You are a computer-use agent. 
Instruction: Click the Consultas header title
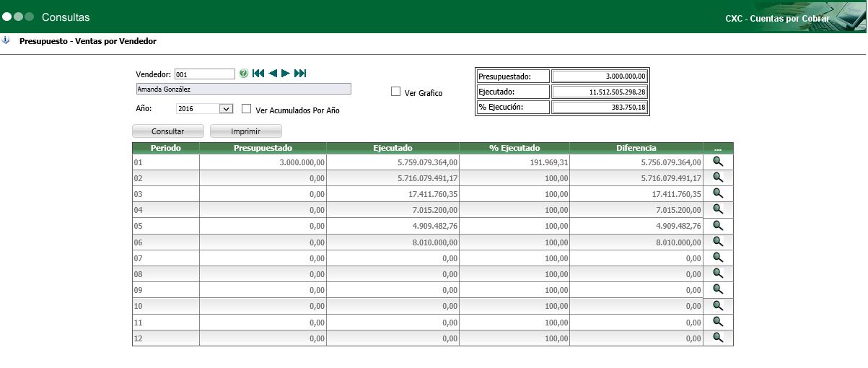click(66, 17)
